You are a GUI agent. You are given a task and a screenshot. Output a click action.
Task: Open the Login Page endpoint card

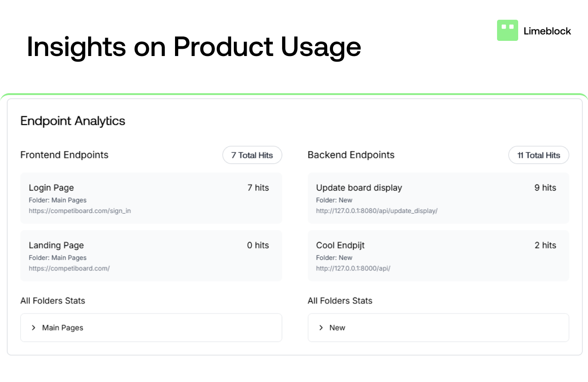point(151,198)
